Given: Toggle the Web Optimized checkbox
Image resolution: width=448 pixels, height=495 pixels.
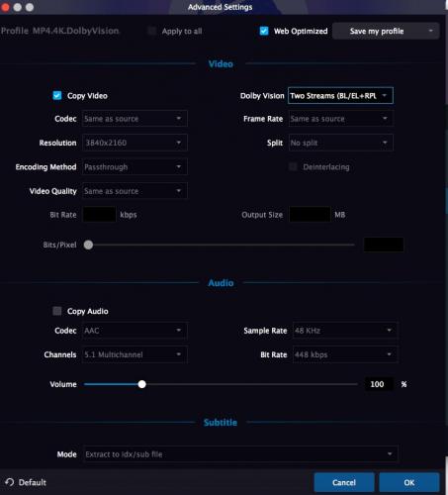Looking at the screenshot, I should [x=264, y=31].
